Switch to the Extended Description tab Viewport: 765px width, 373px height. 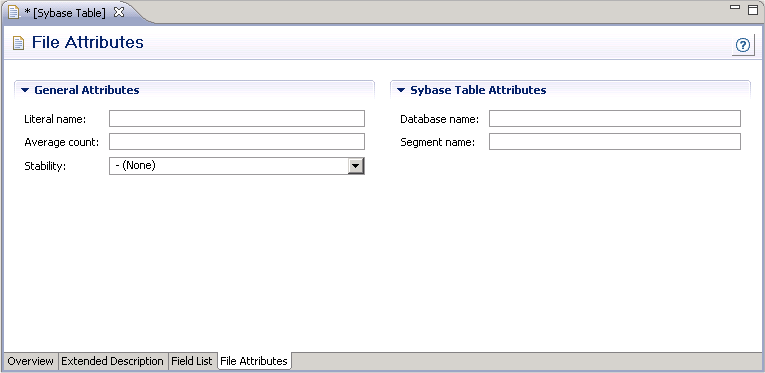pyautogui.click(x=112, y=361)
